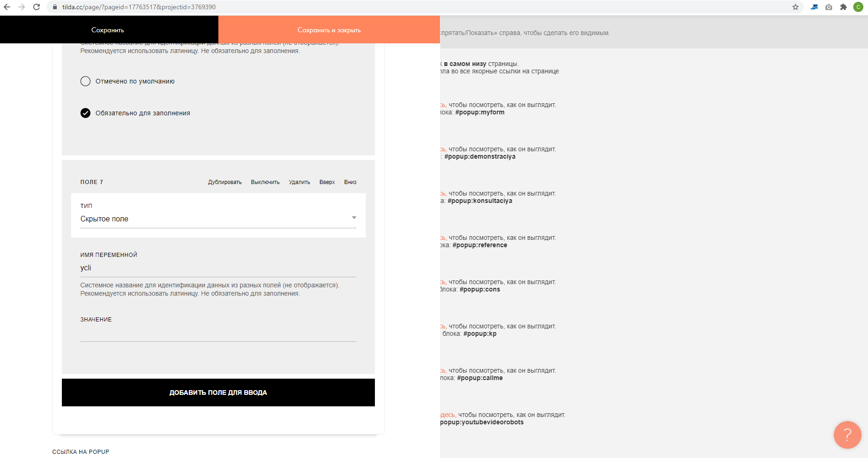Viewport: 868px width, 458px height.
Task: Click orange 'десь' link near youtubevideorobots
Action: (x=448, y=415)
